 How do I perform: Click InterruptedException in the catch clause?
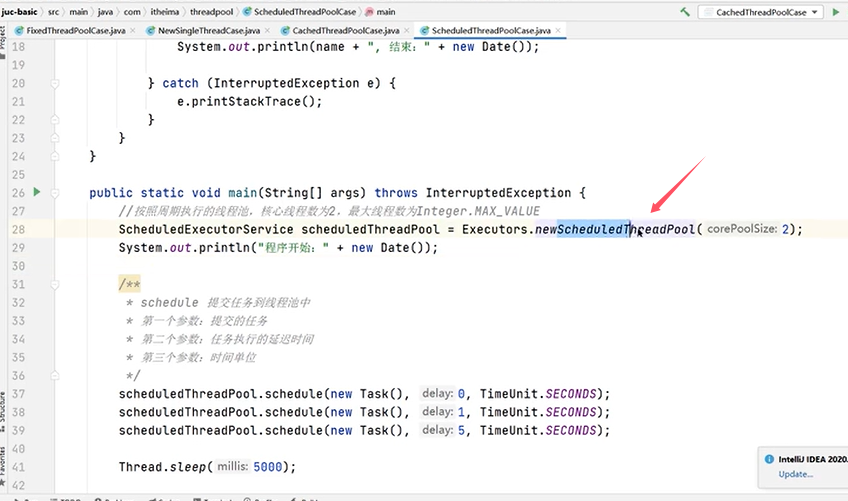tap(286, 83)
